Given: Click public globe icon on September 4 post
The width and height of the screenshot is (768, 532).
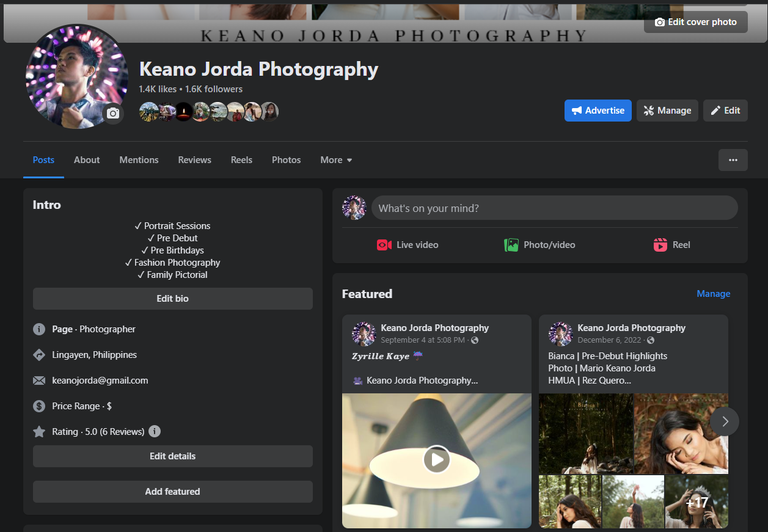Looking at the screenshot, I should [x=475, y=340].
